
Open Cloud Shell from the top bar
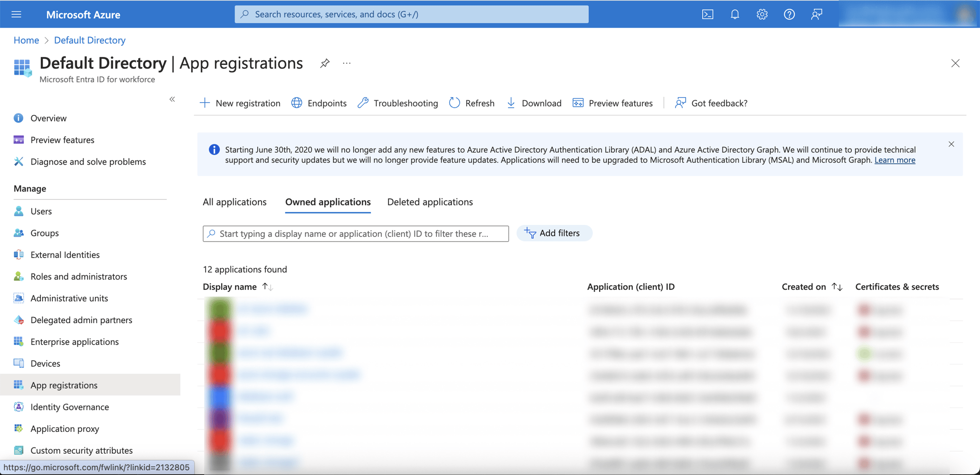pyautogui.click(x=707, y=14)
